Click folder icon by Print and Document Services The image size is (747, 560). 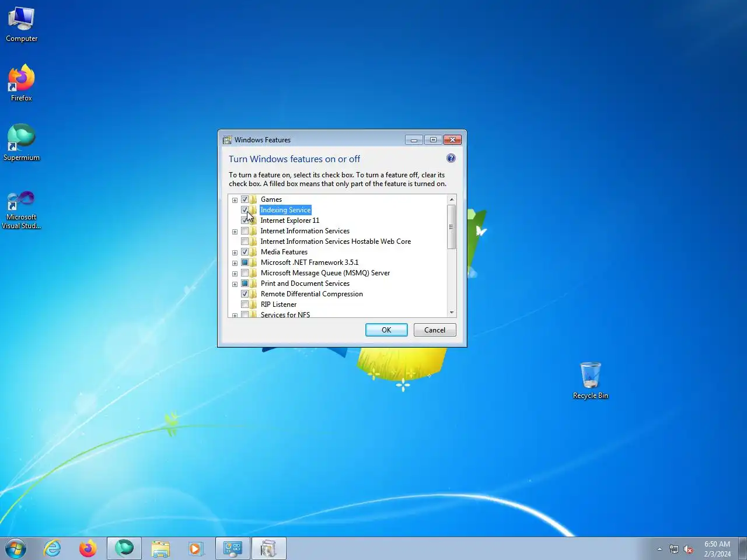tap(253, 283)
